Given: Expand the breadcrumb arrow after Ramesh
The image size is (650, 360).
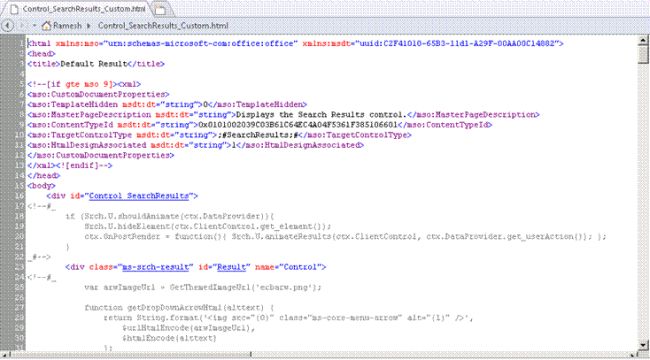Looking at the screenshot, I should (x=89, y=26).
